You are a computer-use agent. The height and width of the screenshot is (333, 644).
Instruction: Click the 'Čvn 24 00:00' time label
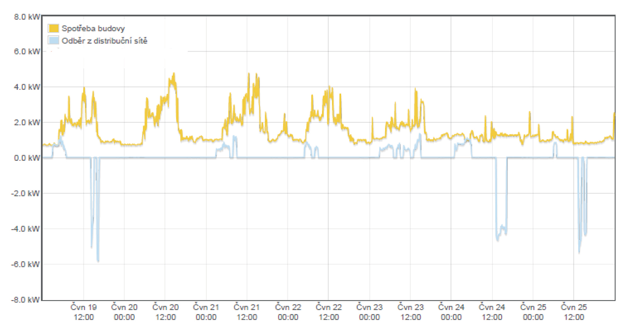point(451,312)
